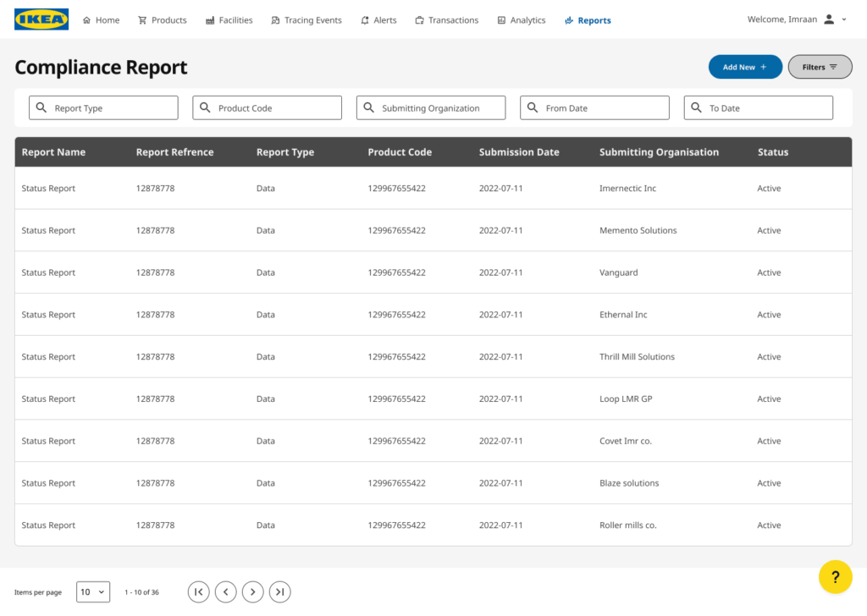Click the search icon in From Date field

click(x=533, y=107)
